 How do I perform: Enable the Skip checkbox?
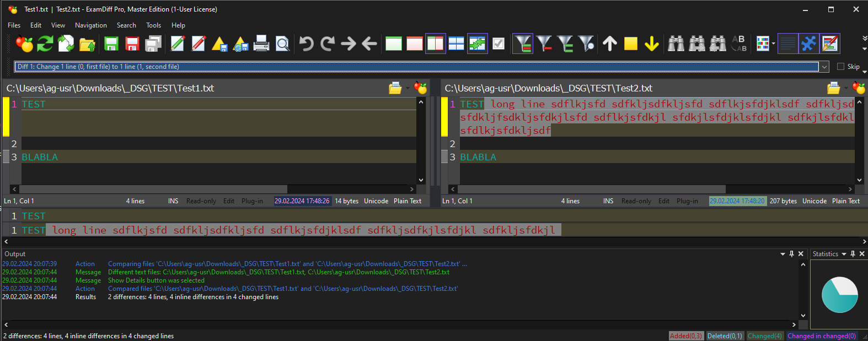(x=841, y=67)
